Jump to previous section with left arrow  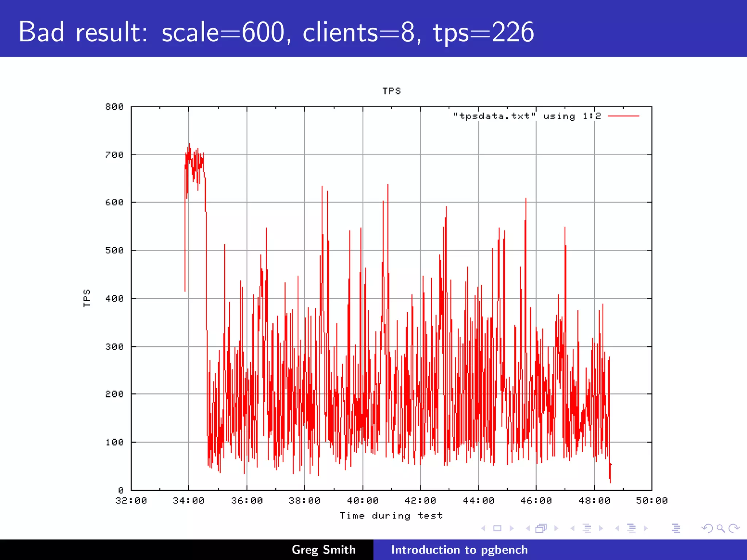(617, 528)
